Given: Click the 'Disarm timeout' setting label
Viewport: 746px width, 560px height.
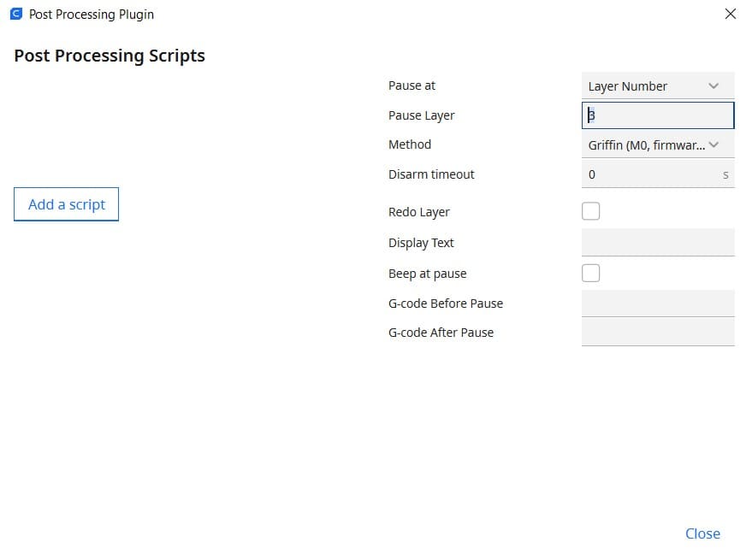Looking at the screenshot, I should 431,174.
